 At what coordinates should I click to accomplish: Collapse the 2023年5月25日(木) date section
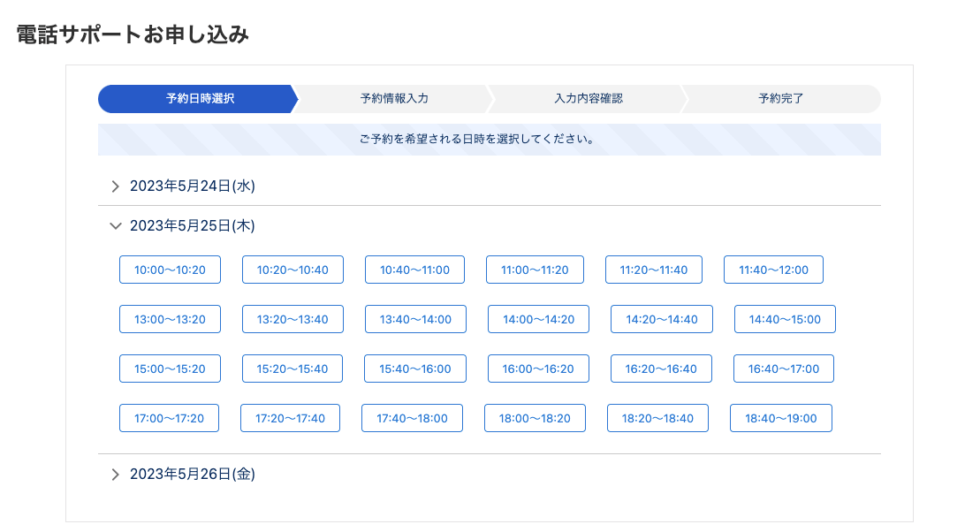tap(490, 225)
